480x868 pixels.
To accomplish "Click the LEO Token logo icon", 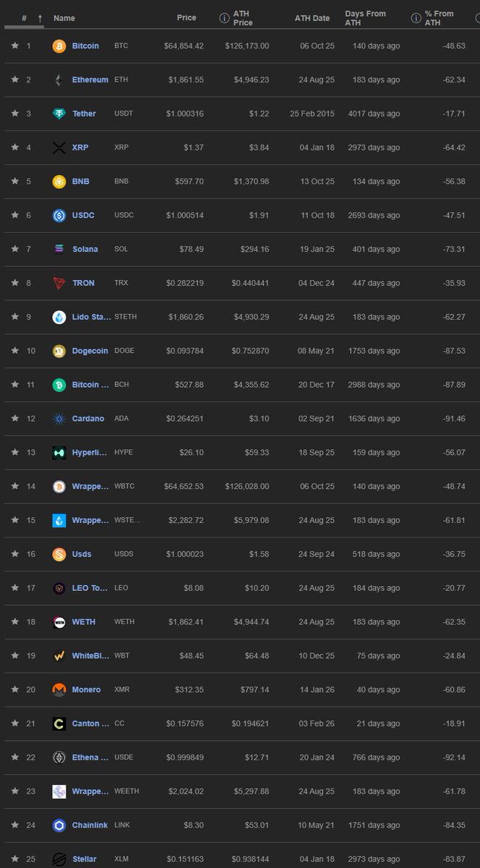I will click(59, 588).
